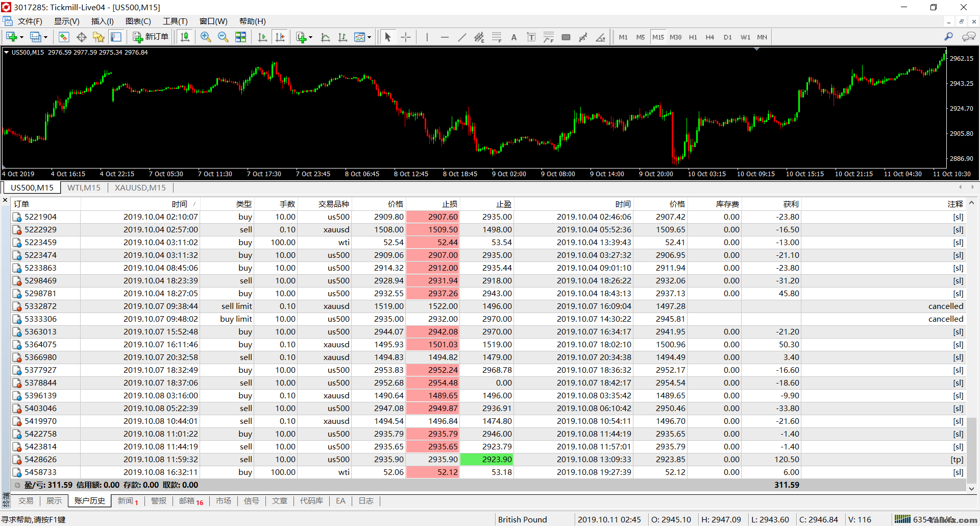Screen dimensions: 980x526
Task: Switch to the WTI,M15 chart tab
Action: point(84,187)
